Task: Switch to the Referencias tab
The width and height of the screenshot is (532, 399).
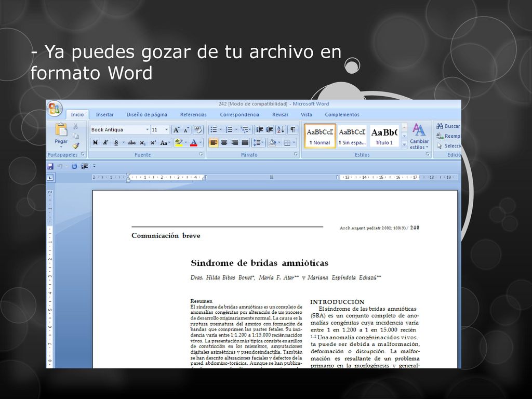Action: 193,115
